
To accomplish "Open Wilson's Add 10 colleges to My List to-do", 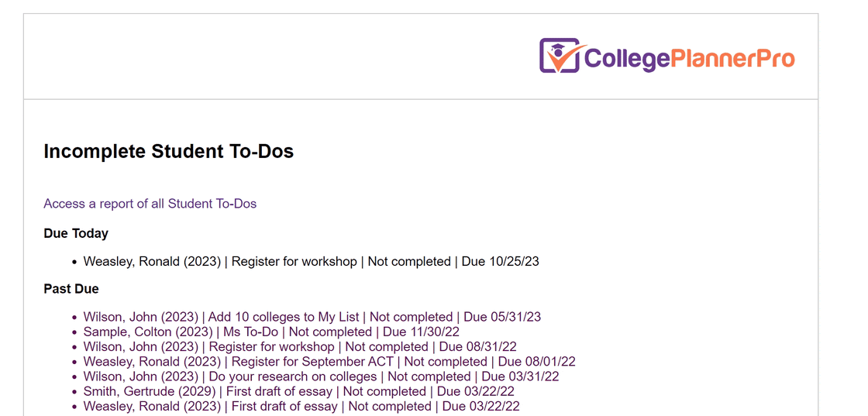I will point(312,317).
